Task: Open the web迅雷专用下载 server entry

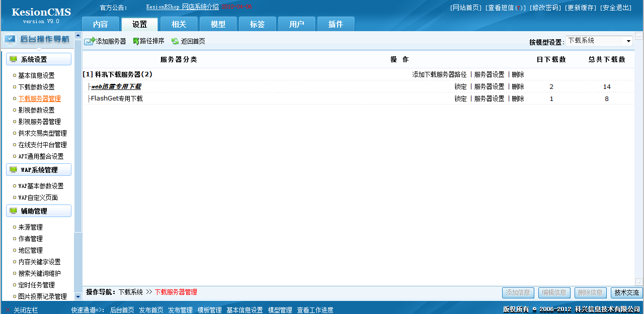Action: pos(116,86)
